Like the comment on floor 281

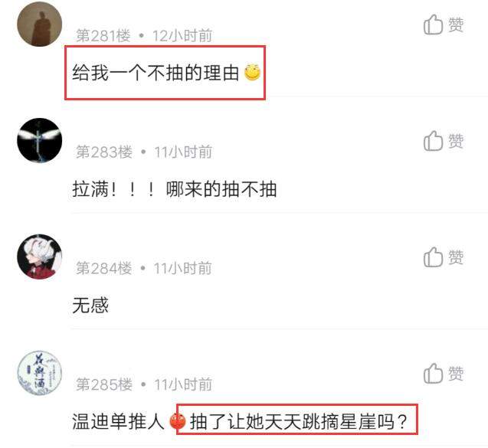click(x=444, y=25)
